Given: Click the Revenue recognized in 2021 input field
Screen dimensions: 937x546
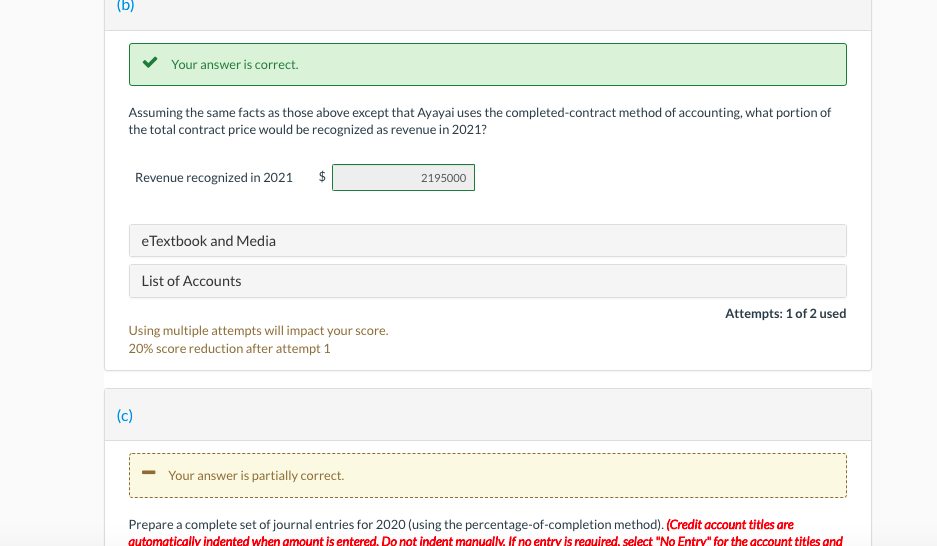Looking at the screenshot, I should 403,177.
